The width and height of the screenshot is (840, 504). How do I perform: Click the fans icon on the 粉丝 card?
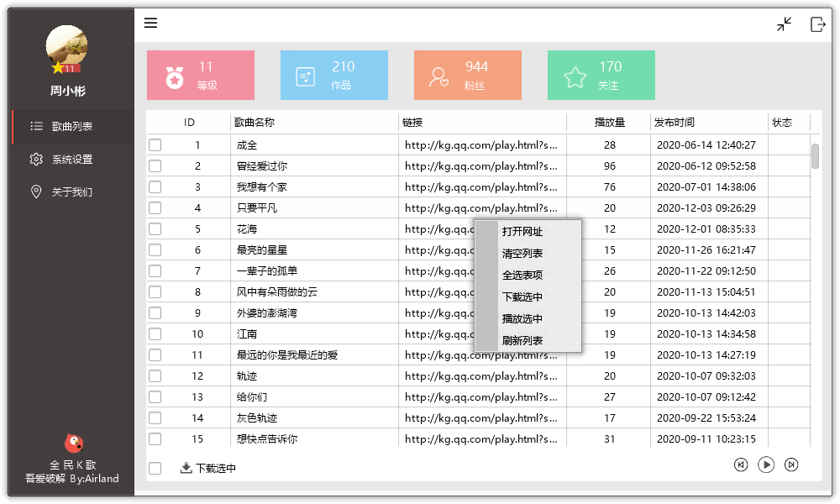440,75
